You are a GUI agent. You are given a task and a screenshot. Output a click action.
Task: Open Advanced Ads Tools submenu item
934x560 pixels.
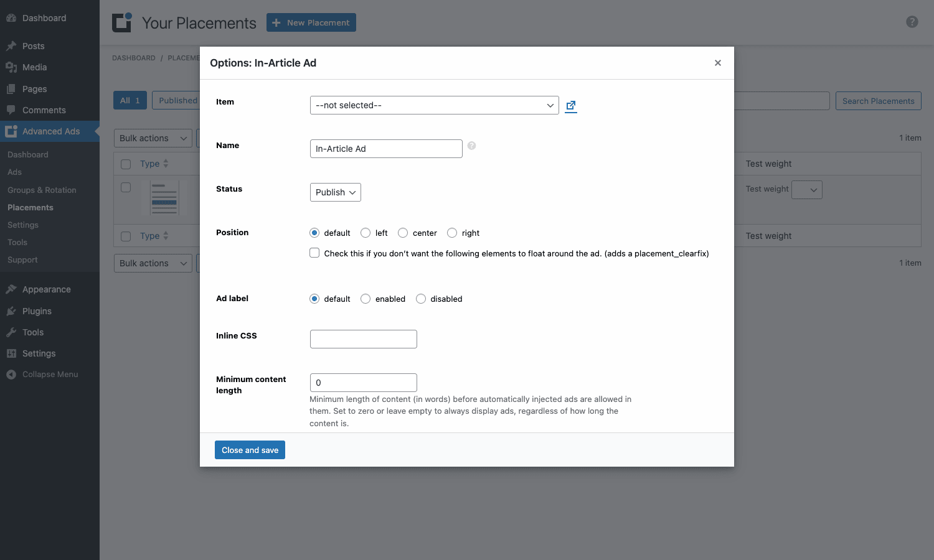point(17,242)
